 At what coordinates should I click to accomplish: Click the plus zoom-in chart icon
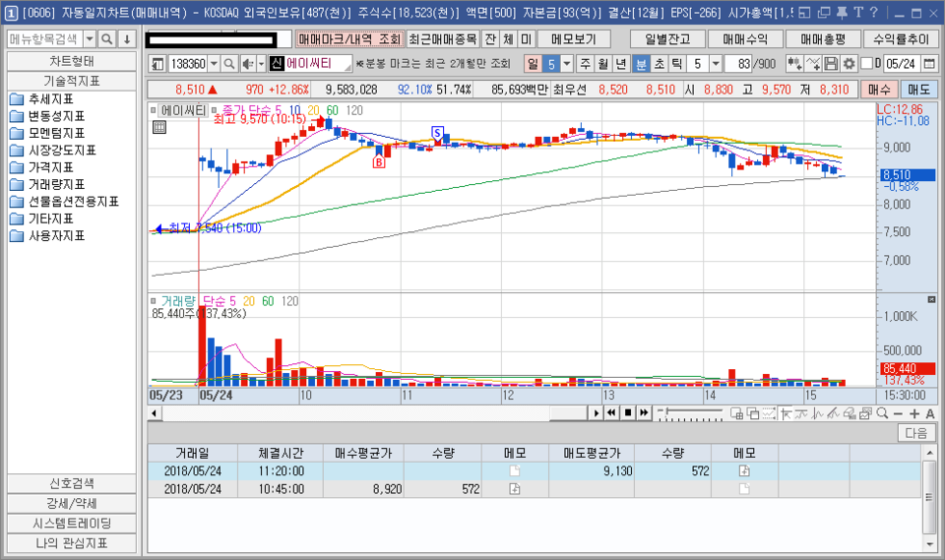tap(914, 413)
